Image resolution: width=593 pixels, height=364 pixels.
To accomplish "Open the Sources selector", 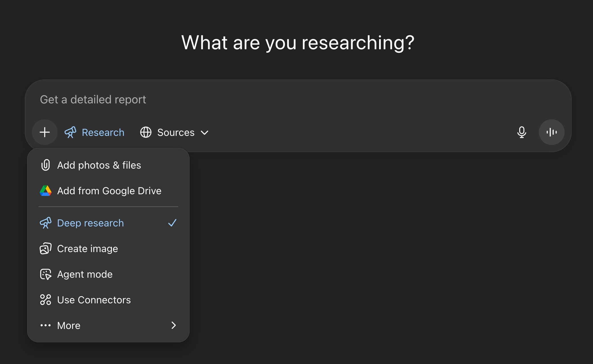I will coord(176,132).
